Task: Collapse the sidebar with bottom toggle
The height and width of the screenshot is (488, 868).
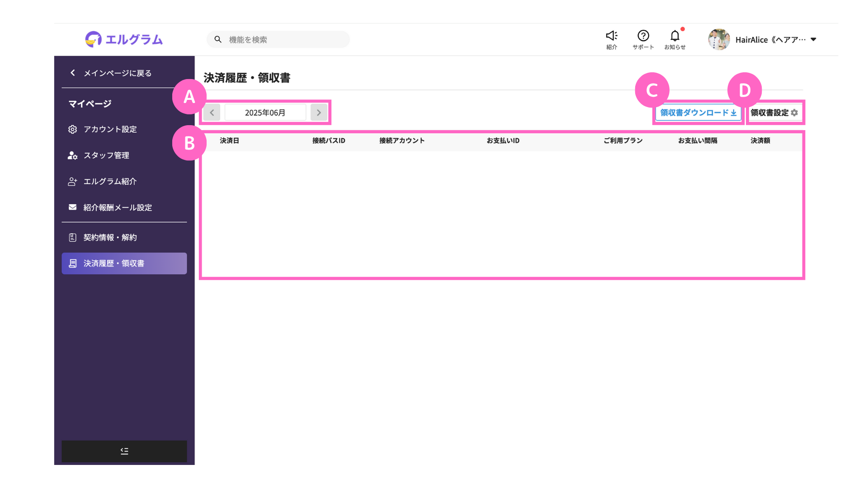Action: [124, 451]
